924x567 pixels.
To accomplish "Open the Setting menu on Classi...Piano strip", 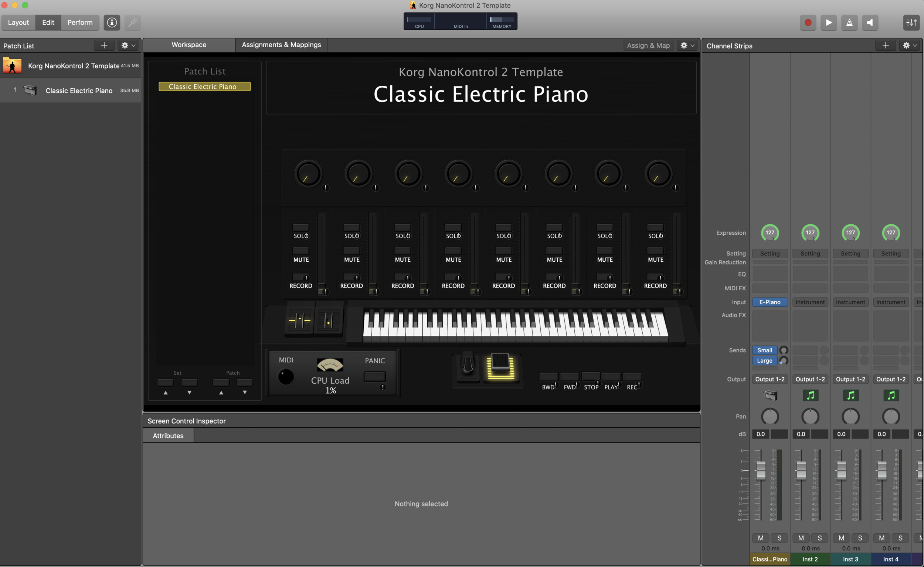I will [x=770, y=254].
